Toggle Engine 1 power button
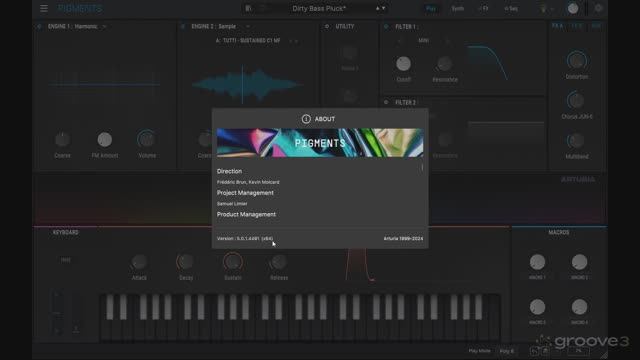This screenshot has height=360, width=640. click(40, 27)
